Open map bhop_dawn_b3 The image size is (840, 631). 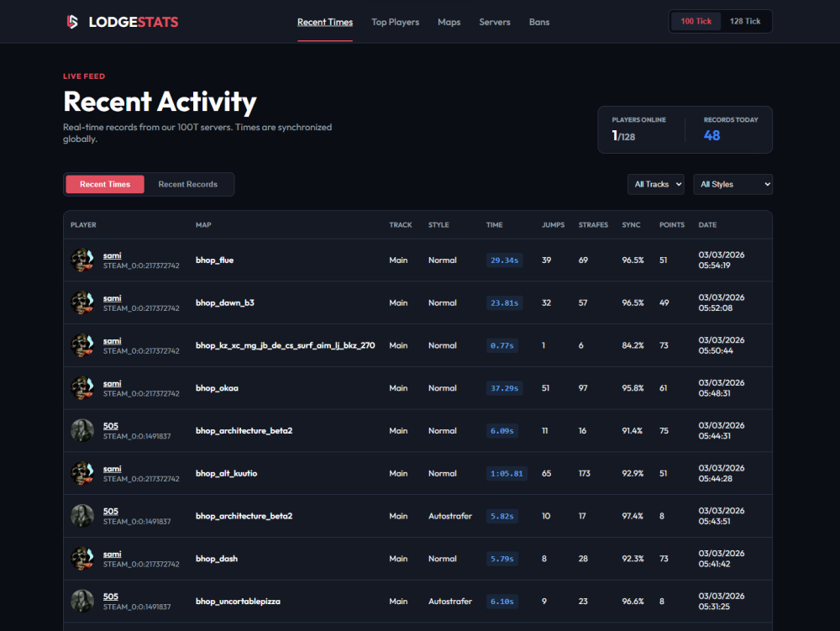[x=225, y=302]
